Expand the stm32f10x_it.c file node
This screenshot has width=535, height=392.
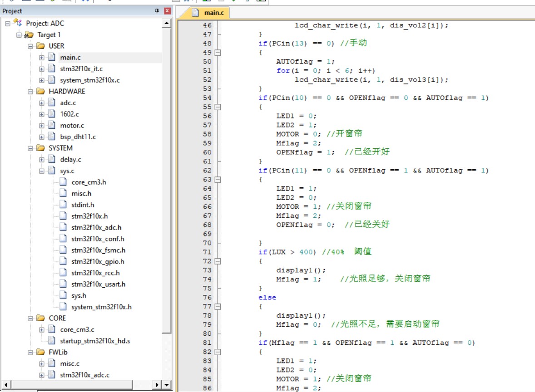[x=42, y=69]
